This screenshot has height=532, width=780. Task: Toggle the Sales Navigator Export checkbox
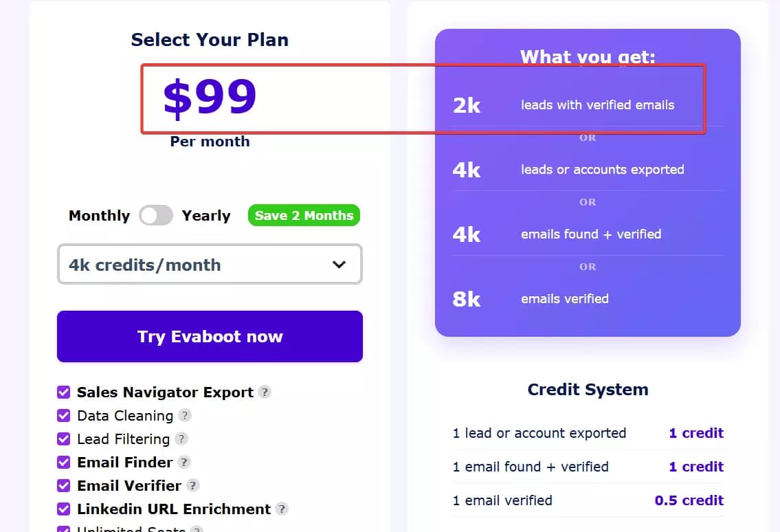pos(63,392)
